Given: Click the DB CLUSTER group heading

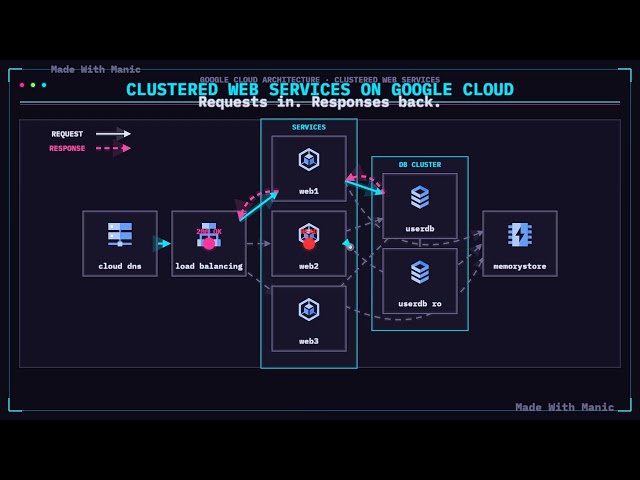Looking at the screenshot, I should (x=420, y=164).
